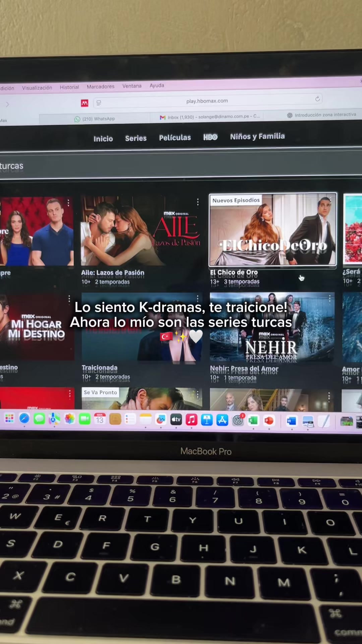Open Traicionada series title

coord(100,368)
